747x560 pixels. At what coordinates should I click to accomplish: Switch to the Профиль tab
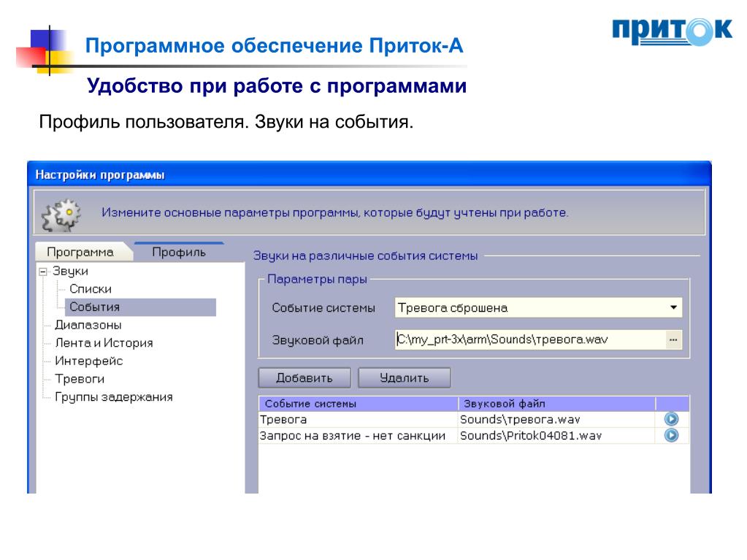[x=179, y=252]
